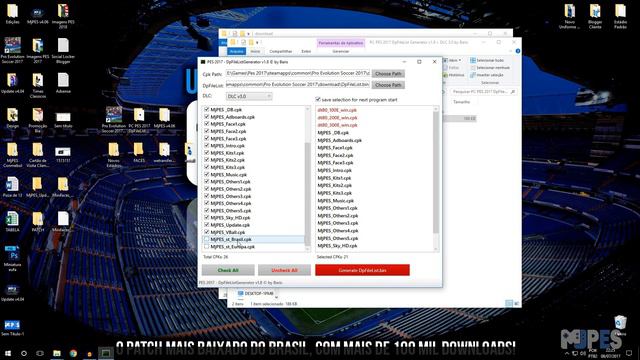Open the Adsense file on the desktop
Image resolution: width=640 pixels, height=360 pixels.
tap(63, 83)
